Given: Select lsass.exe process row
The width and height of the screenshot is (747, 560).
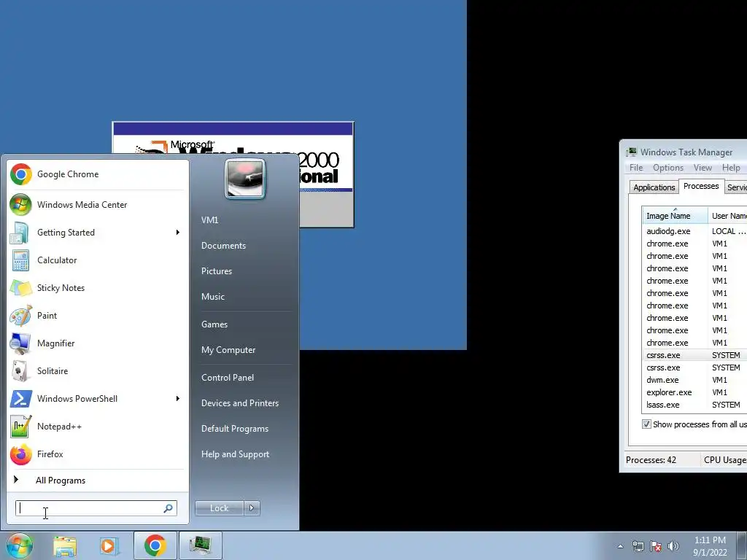Looking at the screenshot, I should (x=694, y=405).
